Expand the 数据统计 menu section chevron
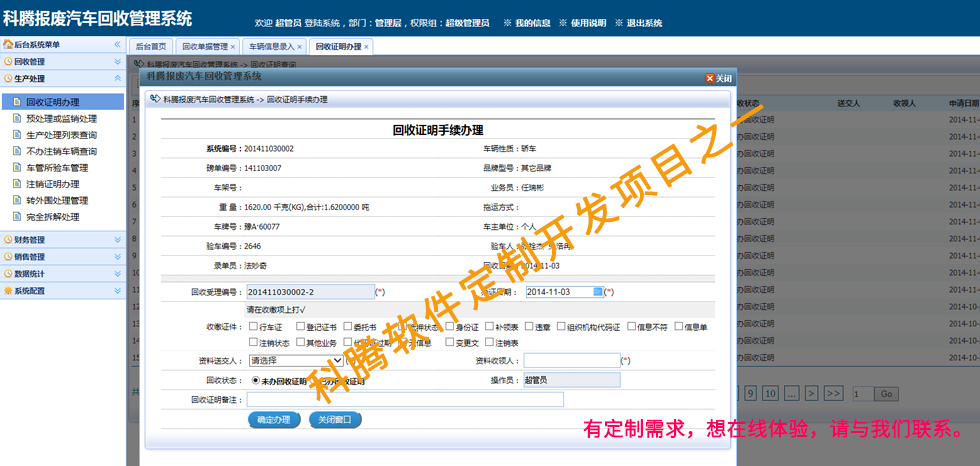The image size is (980, 466). pos(118,274)
